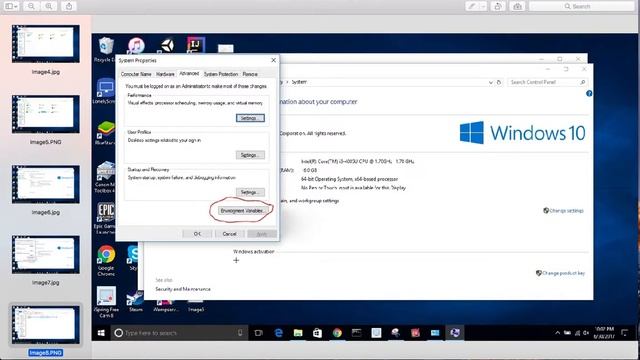640x360 pixels.
Task: Open the LonelyScreen desktop icon
Action: click(105, 91)
